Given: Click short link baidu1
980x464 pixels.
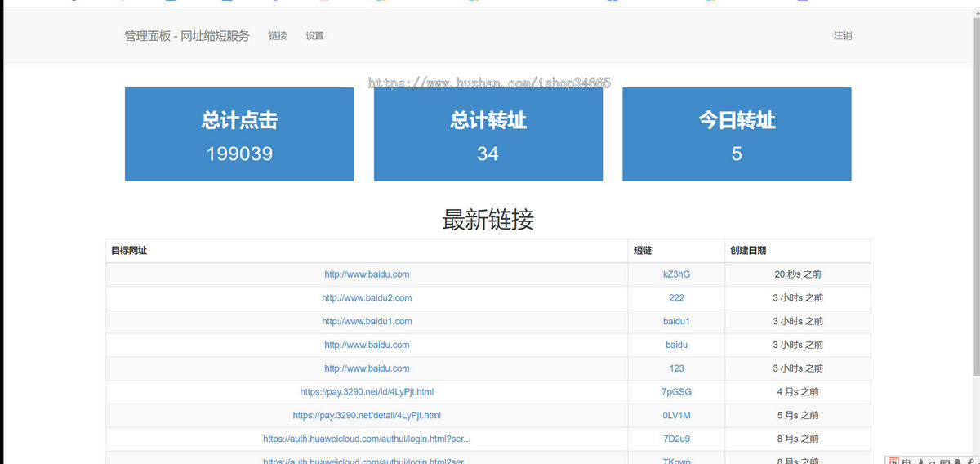Looking at the screenshot, I should click(x=676, y=322).
